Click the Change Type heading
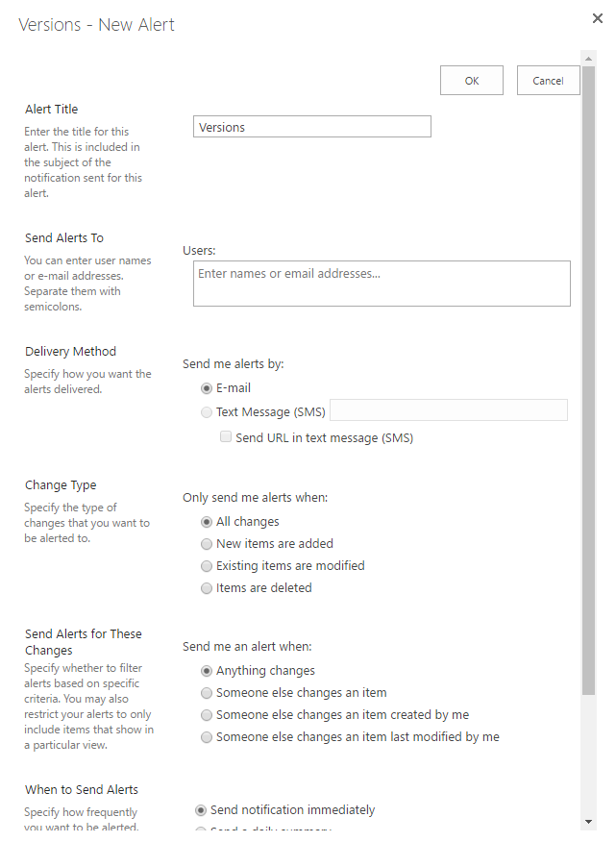The width and height of the screenshot is (616, 842). pyautogui.click(x=61, y=484)
